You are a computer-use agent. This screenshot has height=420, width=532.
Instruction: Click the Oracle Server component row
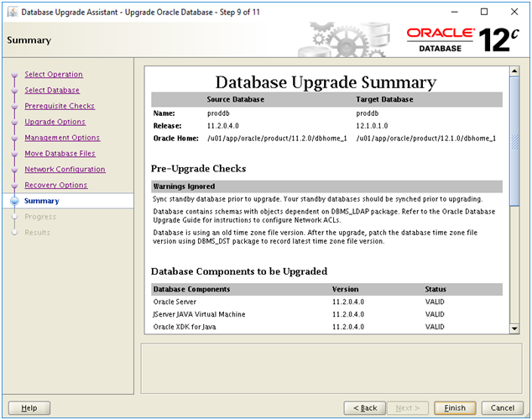(x=326, y=302)
